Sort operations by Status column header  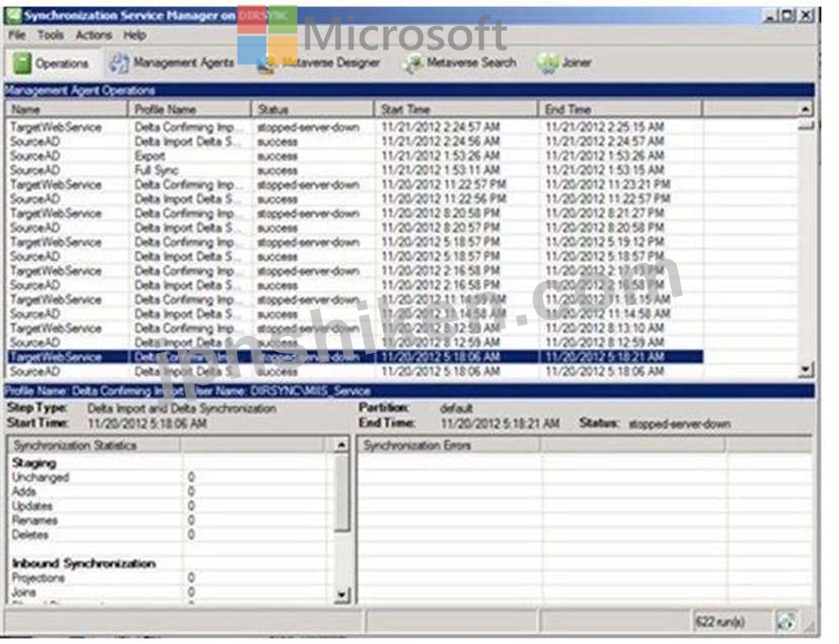(x=312, y=110)
